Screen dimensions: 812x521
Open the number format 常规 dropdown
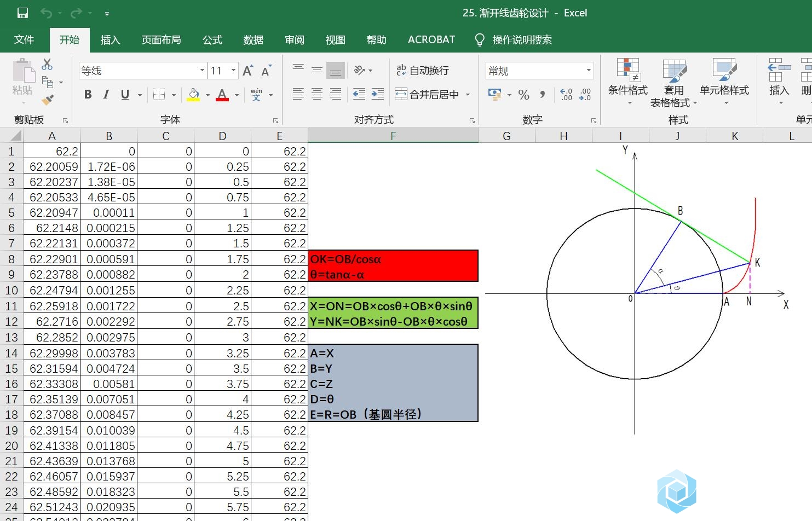pos(589,70)
